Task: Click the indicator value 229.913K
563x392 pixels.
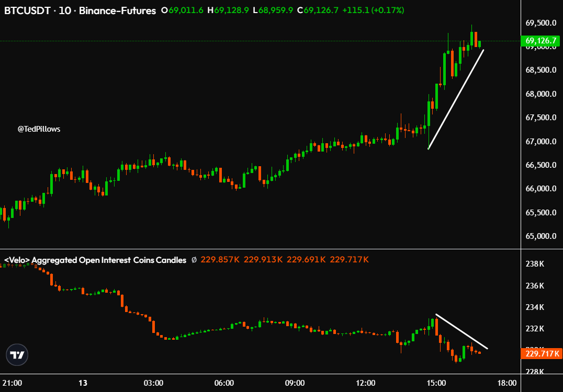Action: 263,260
